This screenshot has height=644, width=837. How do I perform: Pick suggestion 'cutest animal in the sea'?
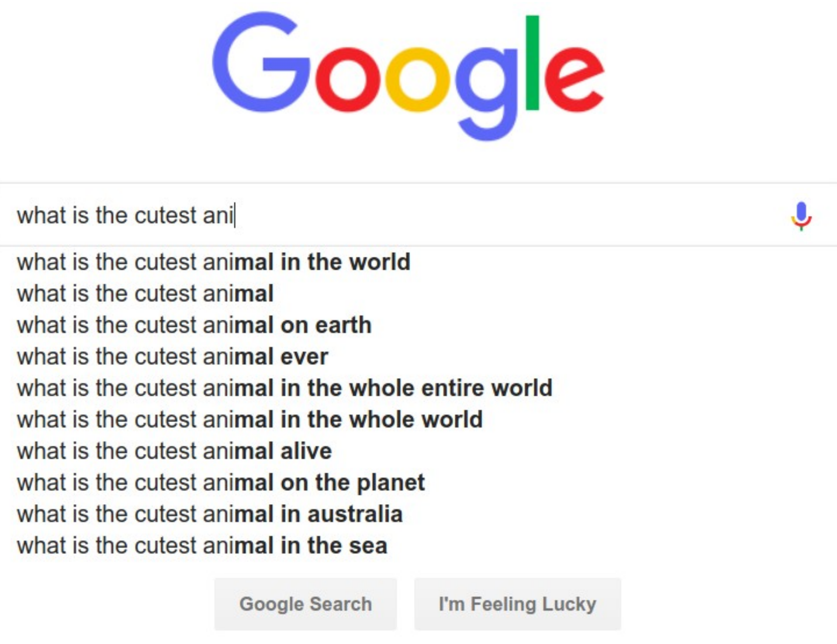pyautogui.click(x=202, y=545)
